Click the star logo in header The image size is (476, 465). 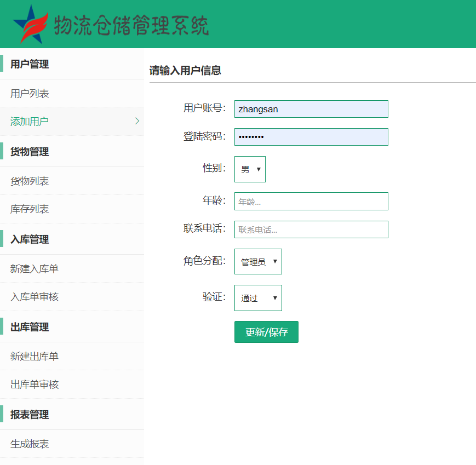coord(31,24)
